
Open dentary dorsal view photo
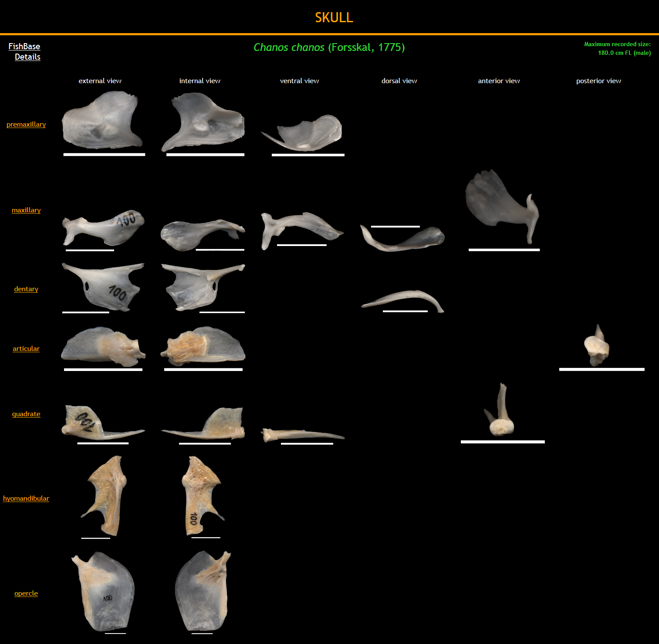[x=402, y=300]
